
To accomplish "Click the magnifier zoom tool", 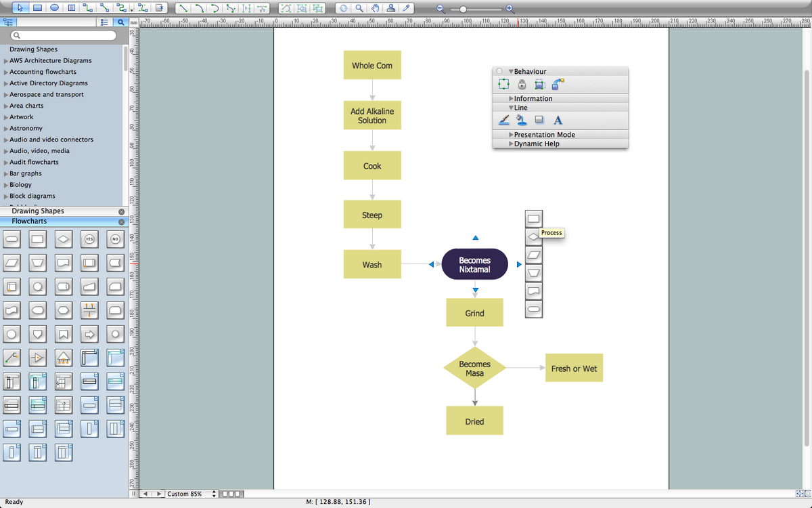I will tap(359, 8).
